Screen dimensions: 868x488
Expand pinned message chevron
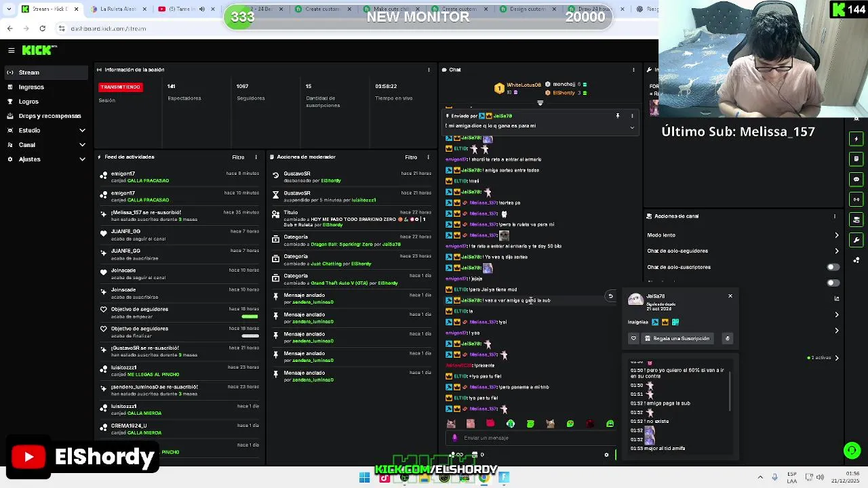coord(632,127)
